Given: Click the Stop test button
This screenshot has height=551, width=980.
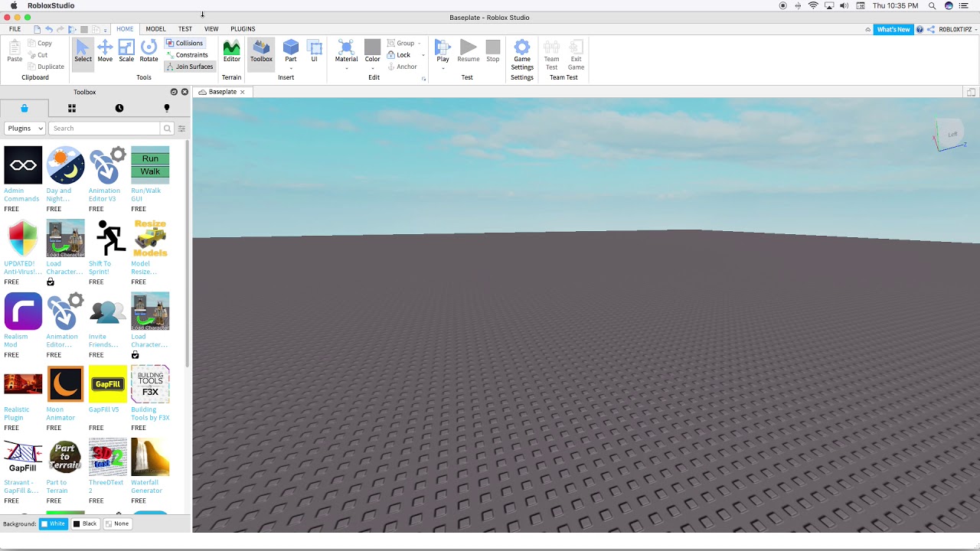Looking at the screenshot, I should [x=493, y=51].
